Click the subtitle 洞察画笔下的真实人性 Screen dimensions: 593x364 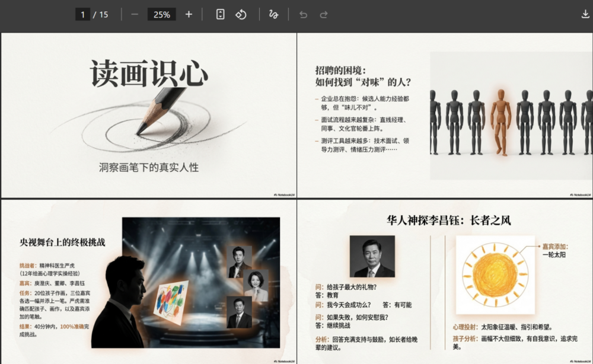[x=149, y=168]
